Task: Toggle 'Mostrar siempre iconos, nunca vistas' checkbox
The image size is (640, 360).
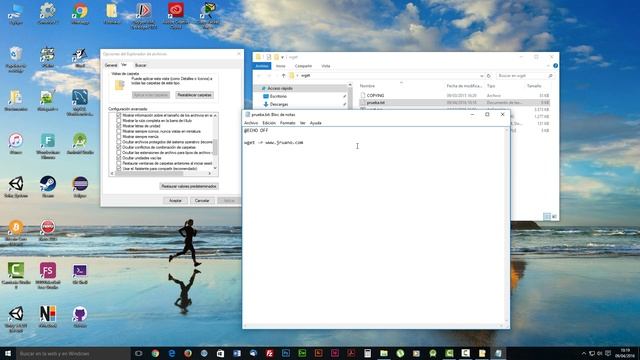Action: 119,131
